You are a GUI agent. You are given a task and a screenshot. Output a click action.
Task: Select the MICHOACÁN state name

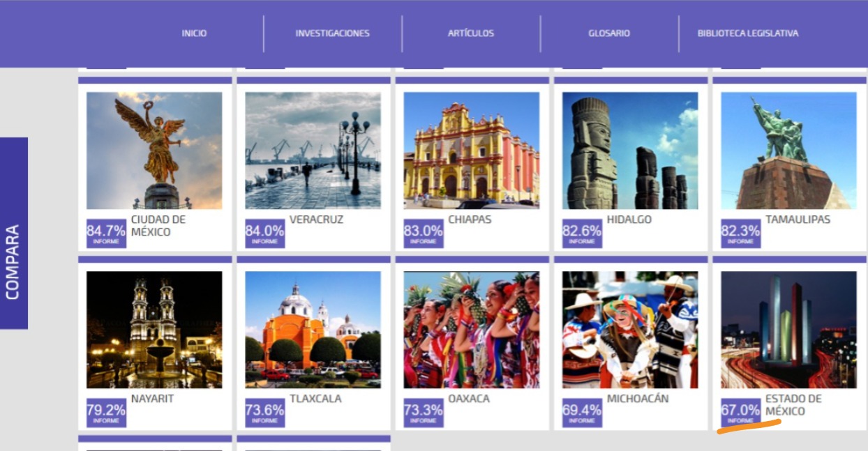(638, 399)
